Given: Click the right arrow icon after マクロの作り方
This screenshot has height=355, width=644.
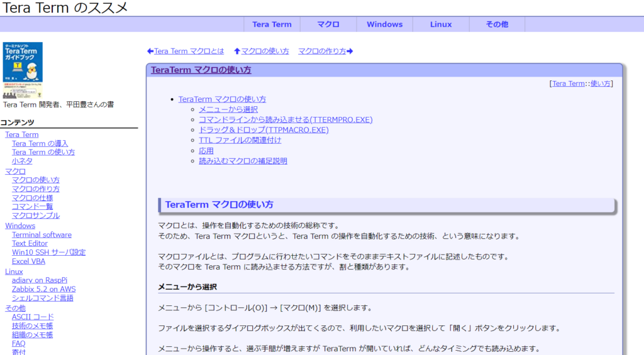Looking at the screenshot, I should coord(350,52).
